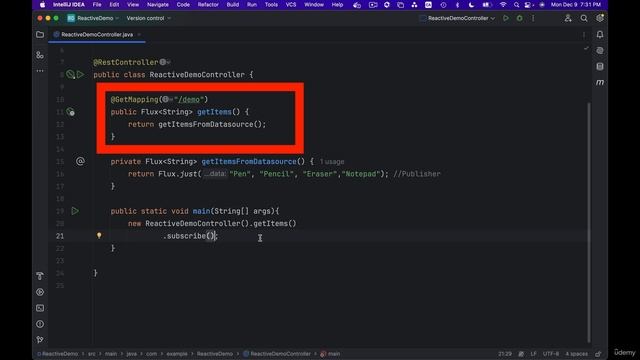Open the Build hammer tool window
The image size is (640, 360).
(40, 276)
